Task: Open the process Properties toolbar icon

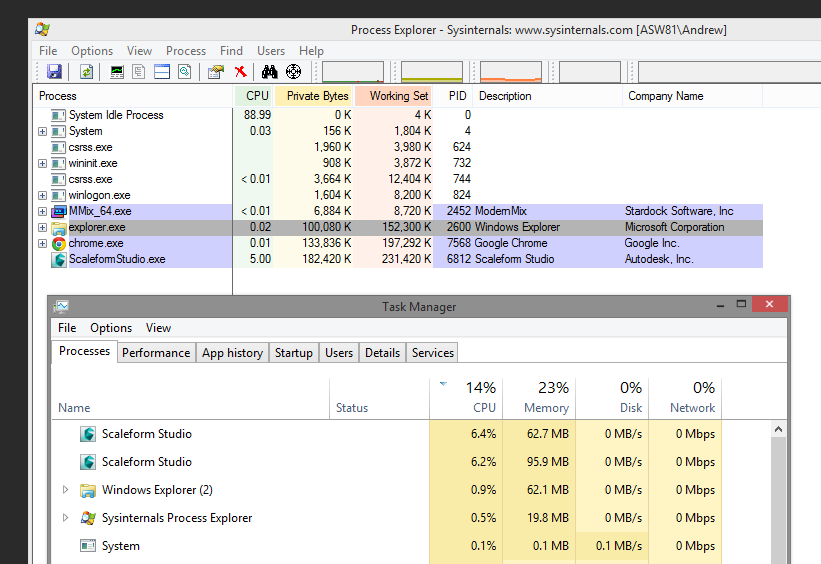Action: (215, 71)
